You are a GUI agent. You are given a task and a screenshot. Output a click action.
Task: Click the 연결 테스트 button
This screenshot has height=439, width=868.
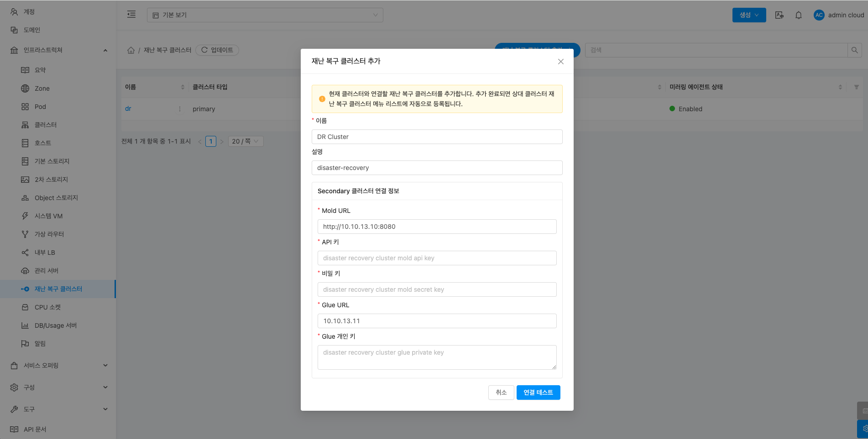[x=538, y=393]
